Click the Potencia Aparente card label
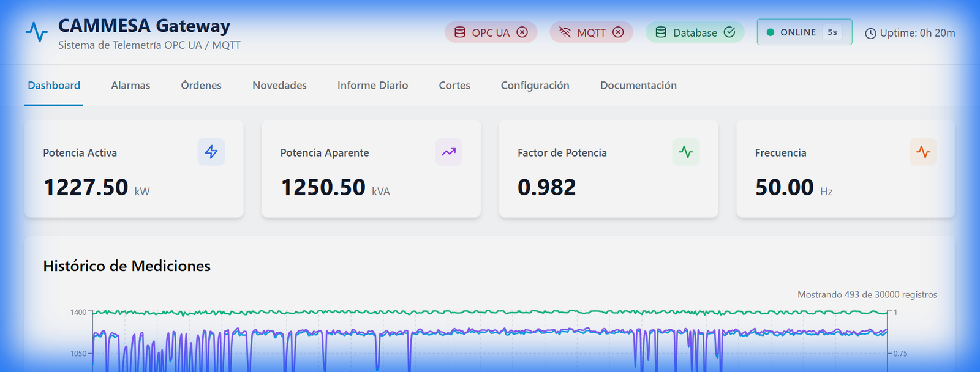Screen dimensions: 980x372 point(325,153)
